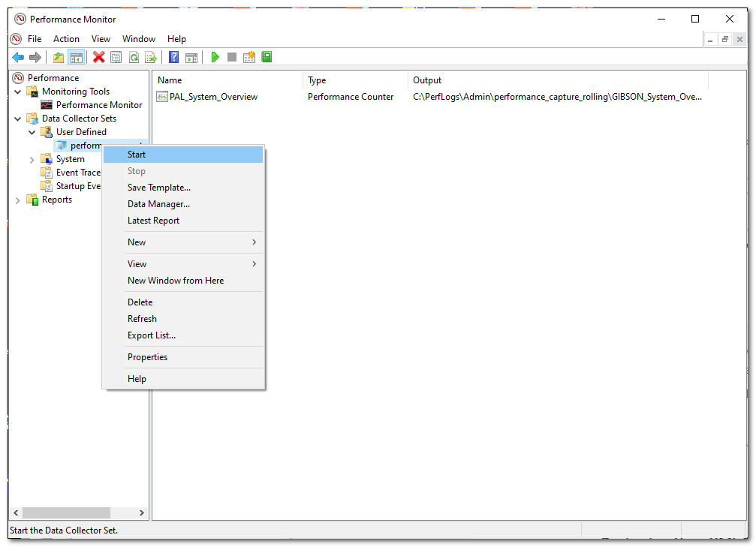Toggle Show/Hide Action Pane toolbar icon
Screen dimensions: 756x547
[x=191, y=57]
